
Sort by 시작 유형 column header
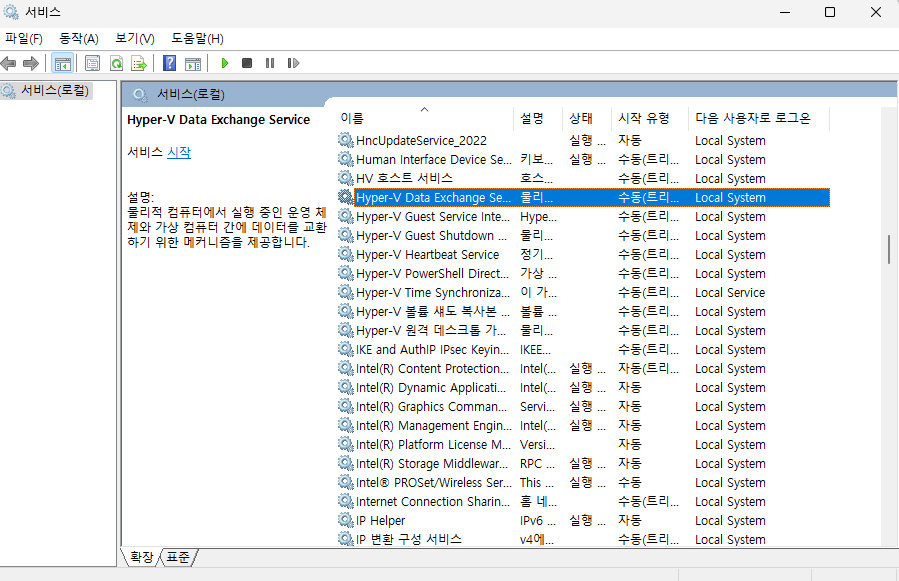pos(650,118)
